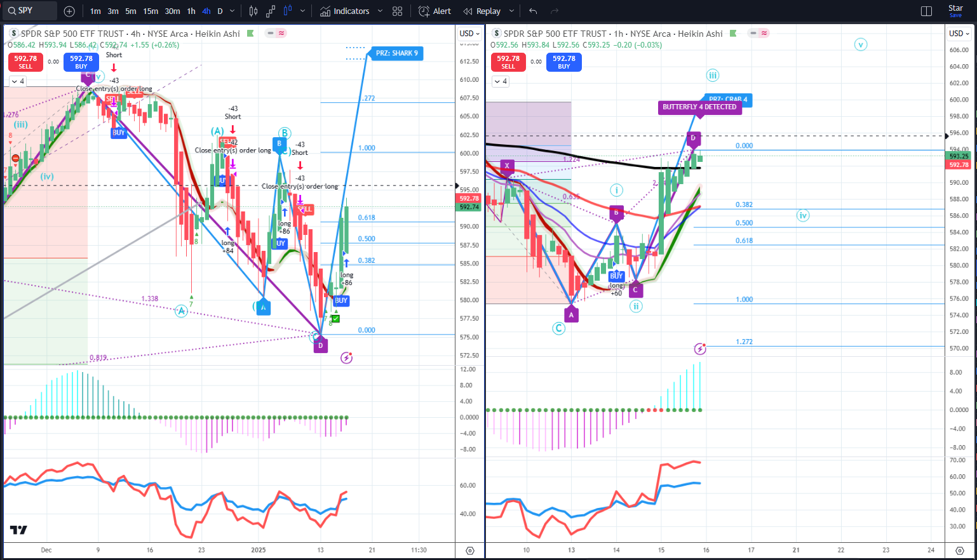Select the D daily timeframe
Screen dimensions: 977x560
[x=220, y=11]
